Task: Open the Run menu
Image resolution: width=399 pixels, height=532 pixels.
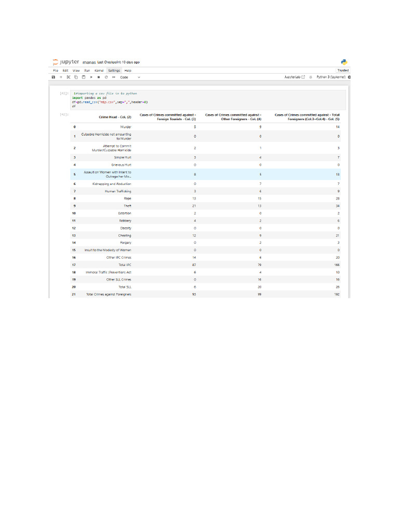Action: tap(87, 71)
